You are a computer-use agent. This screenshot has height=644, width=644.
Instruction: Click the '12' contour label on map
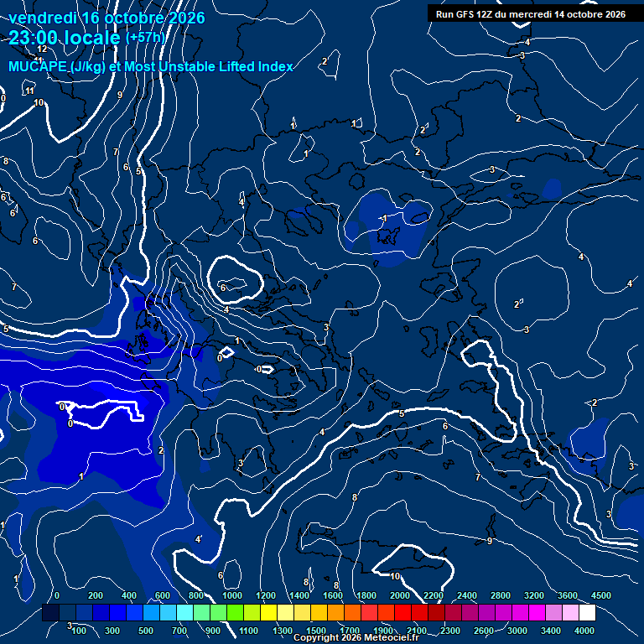[x=42, y=49]
